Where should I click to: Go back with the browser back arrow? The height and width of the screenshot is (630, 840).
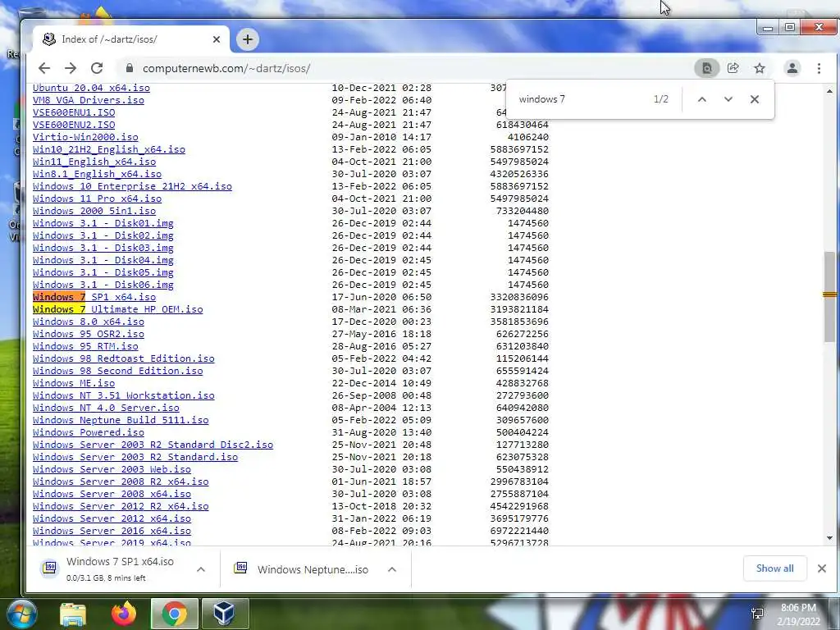coord(44,68)
